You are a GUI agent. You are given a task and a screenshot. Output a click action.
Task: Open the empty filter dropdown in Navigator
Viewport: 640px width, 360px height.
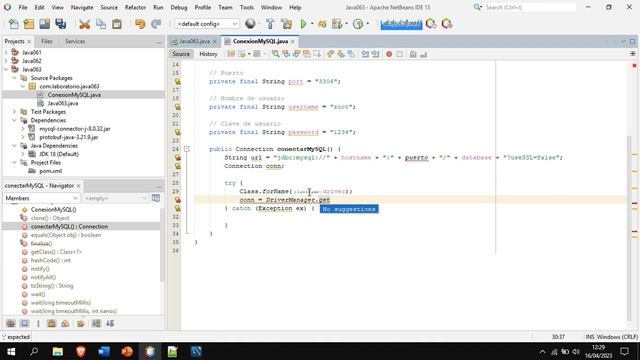tap(116, 198)
